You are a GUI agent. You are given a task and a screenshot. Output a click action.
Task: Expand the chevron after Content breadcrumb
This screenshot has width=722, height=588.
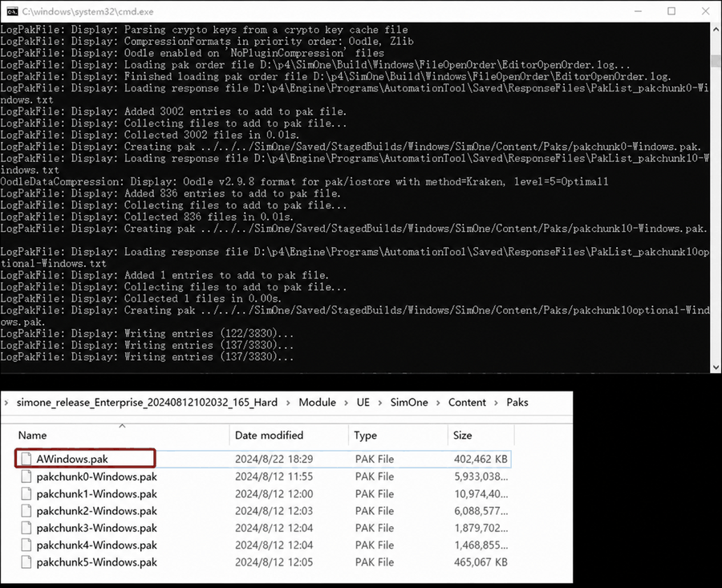[497, 403]
